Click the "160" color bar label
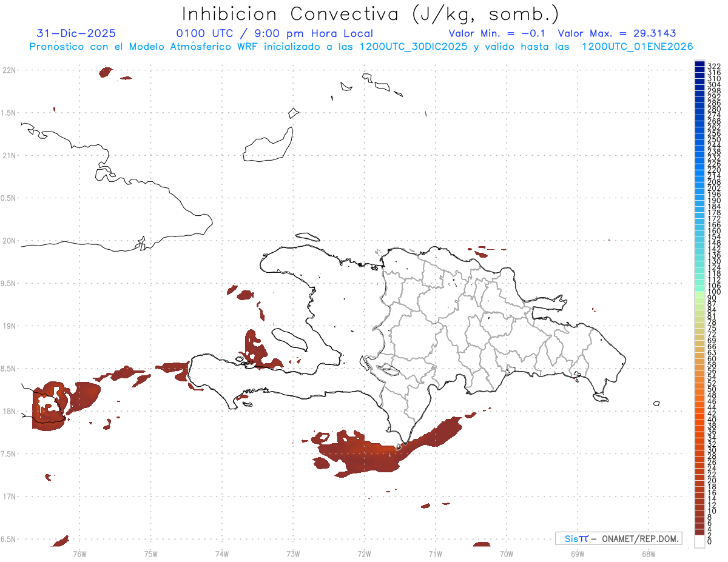Image resolution: width=728 pixels, height=562 pixels. point(713,231)
